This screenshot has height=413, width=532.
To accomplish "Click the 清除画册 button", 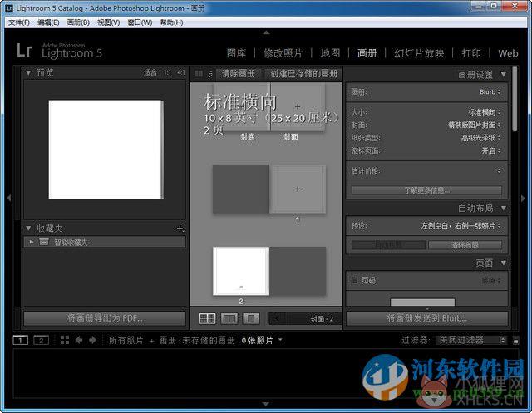I will [x=239, y=74].
